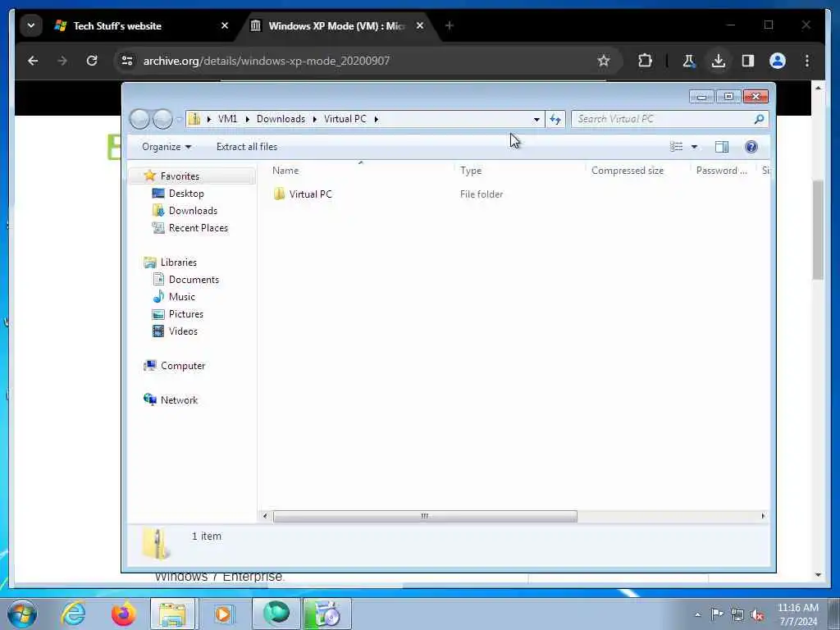Open Downloads in Favorites

(x=193, y=211)
